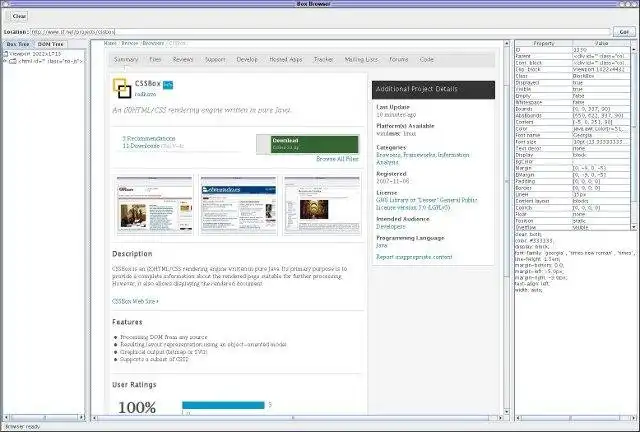Click the page view horizontal scroll-left arrow
This screenshot has height=432, width=640.
point(94,418)
